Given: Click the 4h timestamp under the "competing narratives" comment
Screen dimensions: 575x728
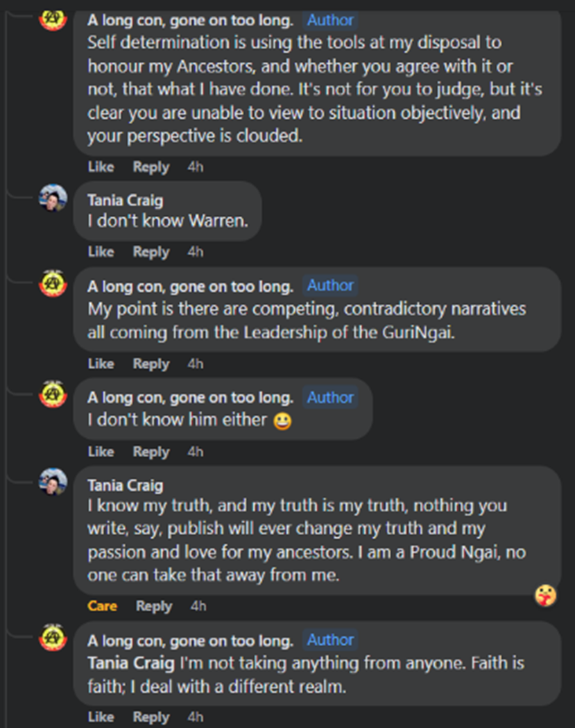Looking at the screenshot, I should [195, 364].
